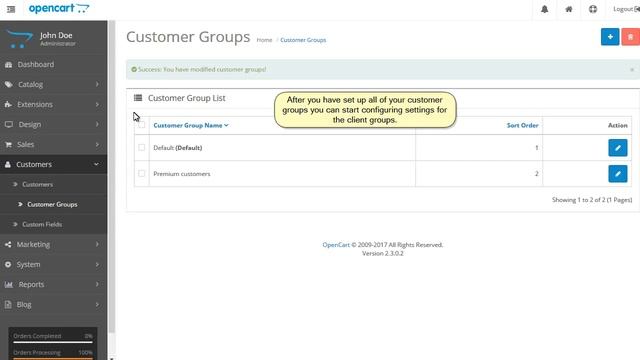This screenshot has width=640, height=360.
Task: Click the list icon beside Customer Group List
Action: [x=138, y=98]
